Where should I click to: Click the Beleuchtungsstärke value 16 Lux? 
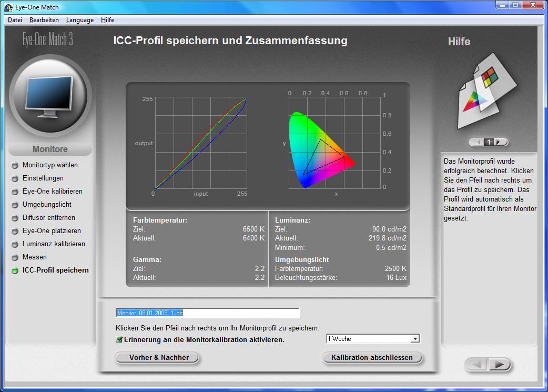[397, 278]
